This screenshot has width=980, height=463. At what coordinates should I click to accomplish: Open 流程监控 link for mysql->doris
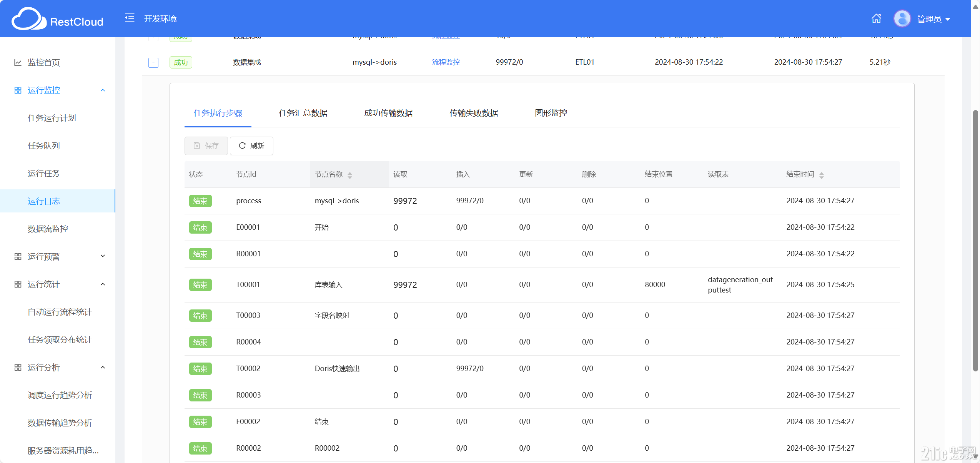[446, 62]
